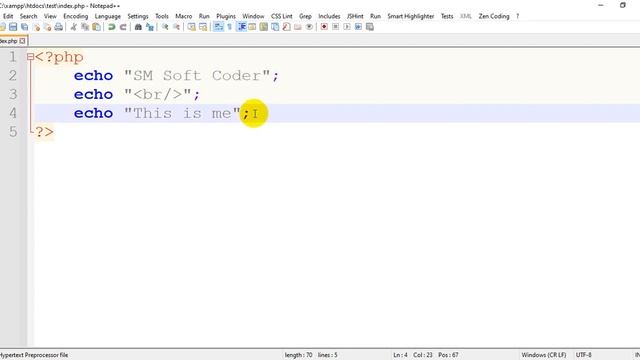The height and width of the screenshot is (360, 640).
Task: Click the Zoom Out magnifier icon
Action: 176,27
